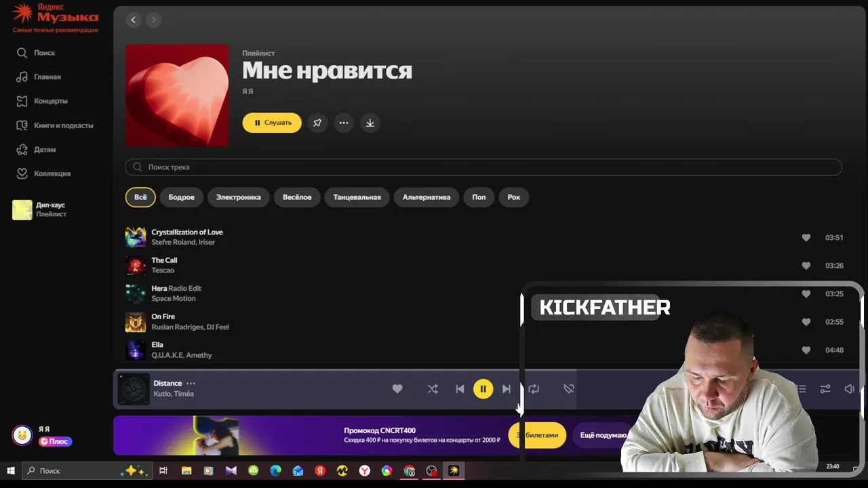Click the Windows taskbar Поиск box
Screen dimensions: 868x488
(x=85, y=470)
